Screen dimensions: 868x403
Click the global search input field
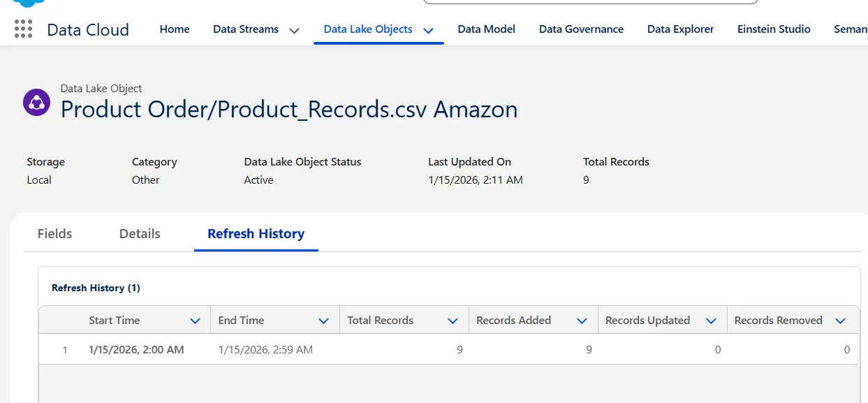pos(590,2)
